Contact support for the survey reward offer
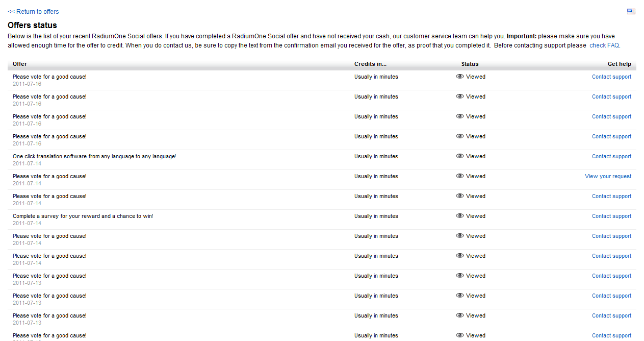Viewport: 644px width, 341px height. (611, 216)
